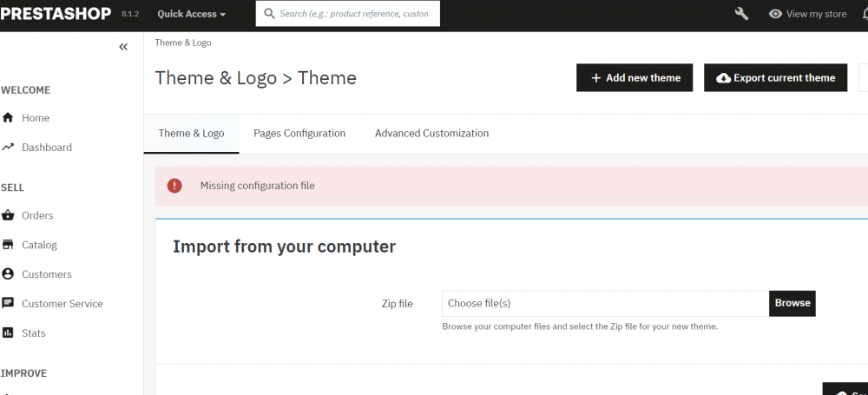
Task: Collapse the sidebar with double-chevron icon
Action: point(123,47)
